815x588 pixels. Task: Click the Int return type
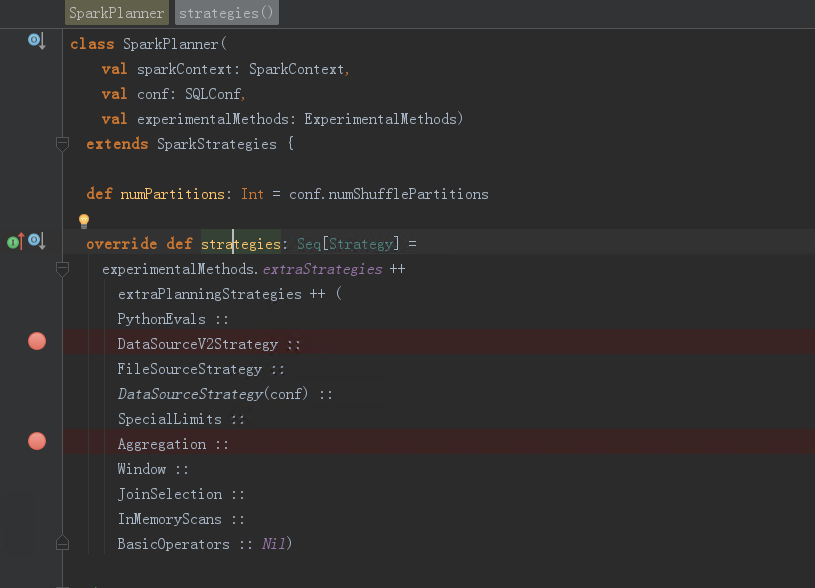[252, 194]
